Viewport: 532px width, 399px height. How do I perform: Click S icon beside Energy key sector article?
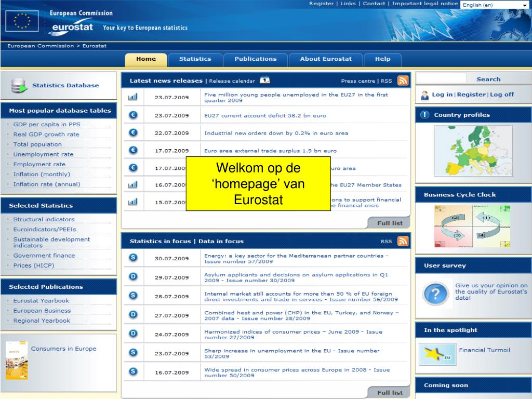click(x=134, y=258)
